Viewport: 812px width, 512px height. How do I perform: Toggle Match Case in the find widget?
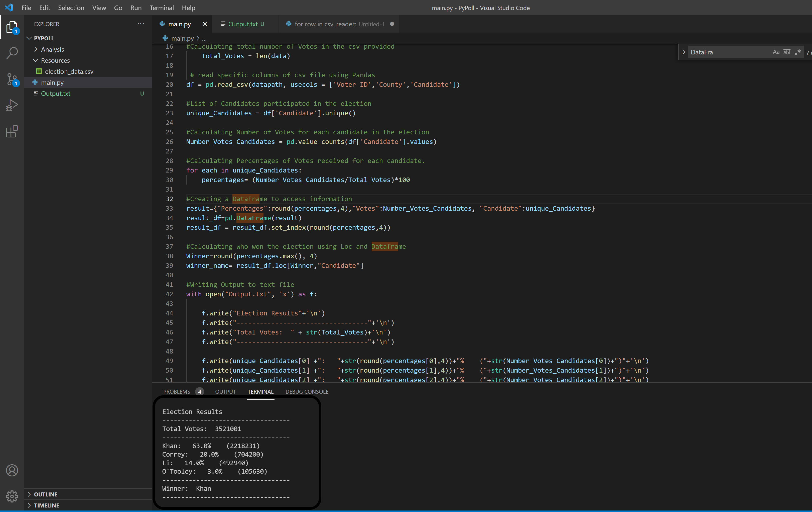click(776, 52)
